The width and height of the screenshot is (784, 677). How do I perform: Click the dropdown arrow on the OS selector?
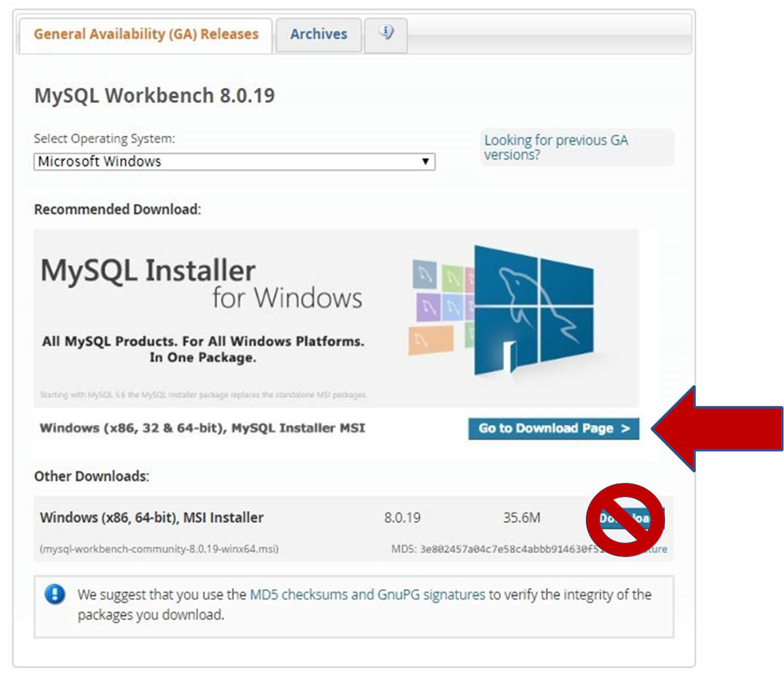click(425, 161)
